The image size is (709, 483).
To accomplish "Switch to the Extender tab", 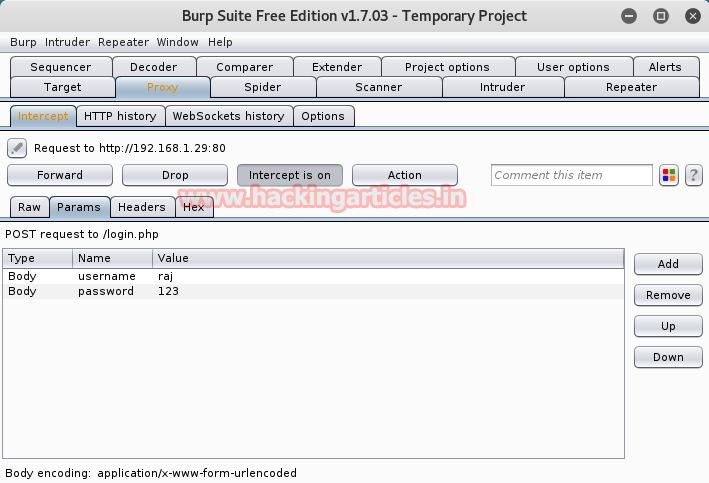I will coord(337,67).
